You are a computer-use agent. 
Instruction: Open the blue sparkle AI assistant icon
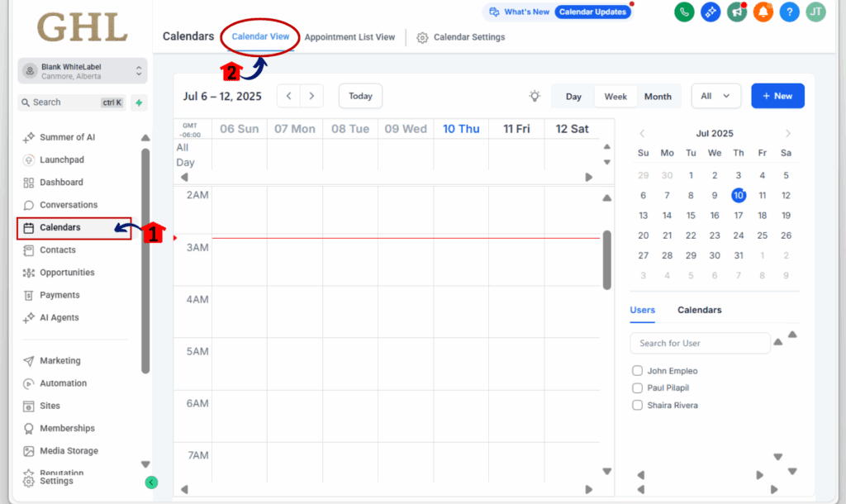coord(711,12)
